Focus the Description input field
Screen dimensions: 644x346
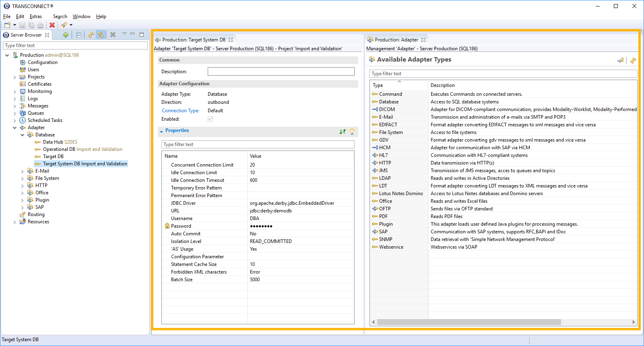pyautogui.click(x=281, y=72)
